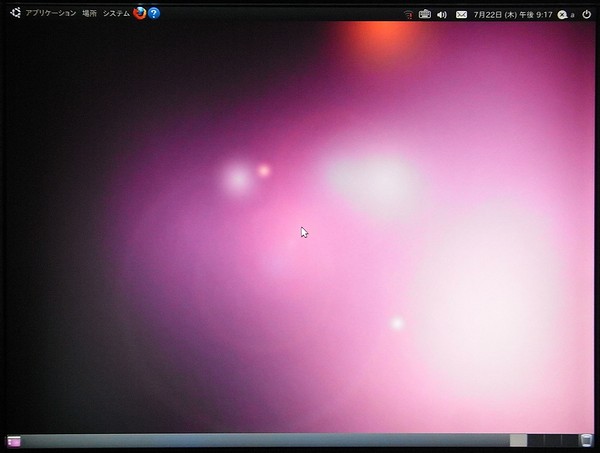The height and width of the screenshot is (453, 600).
Task: Open the calendar from the 7月22日 clock
Action: (513, 15)
